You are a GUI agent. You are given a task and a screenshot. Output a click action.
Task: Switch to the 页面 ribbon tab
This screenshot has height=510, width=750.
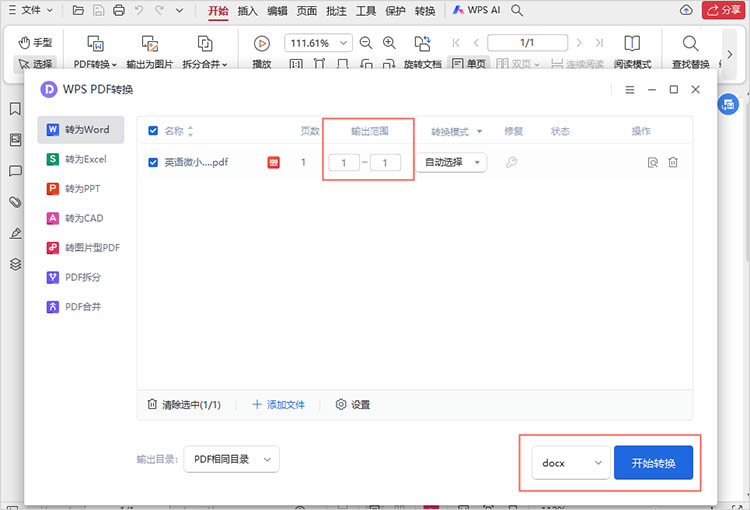coord(307,11)
